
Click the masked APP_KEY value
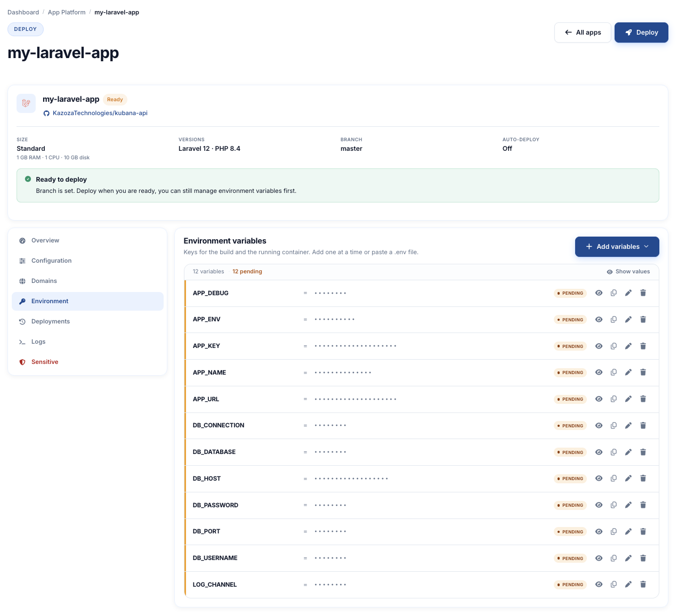(356, 346)
